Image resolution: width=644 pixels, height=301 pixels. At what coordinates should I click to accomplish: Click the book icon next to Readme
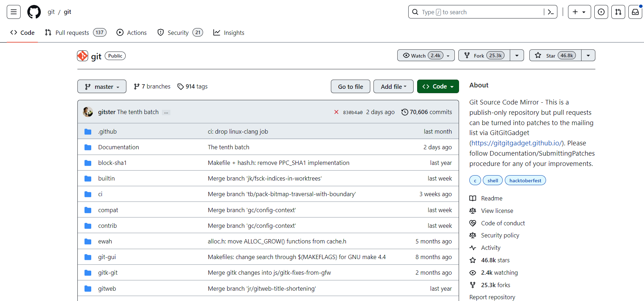473,198
